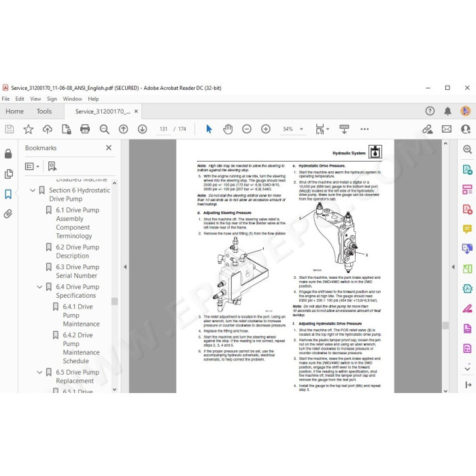This screenshot has width=476, height=476.
Task: Open the View menu
Action: pyautogui.click(x=35, y=99)
